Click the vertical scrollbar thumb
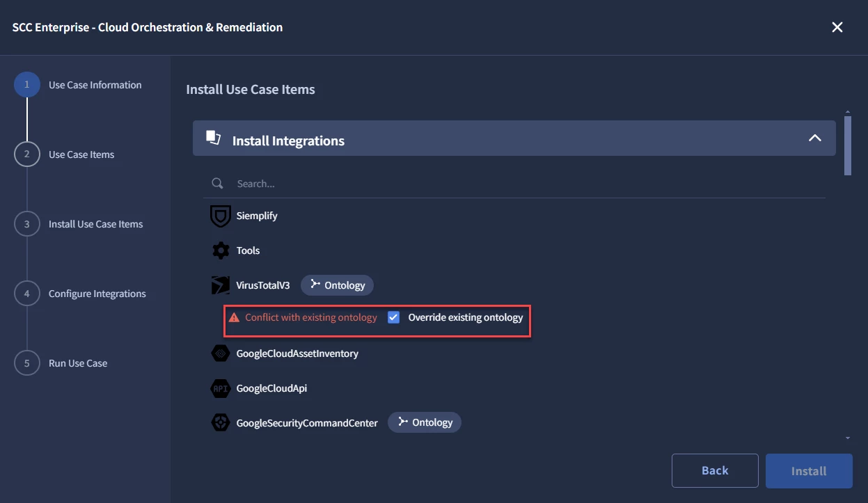 847,145
